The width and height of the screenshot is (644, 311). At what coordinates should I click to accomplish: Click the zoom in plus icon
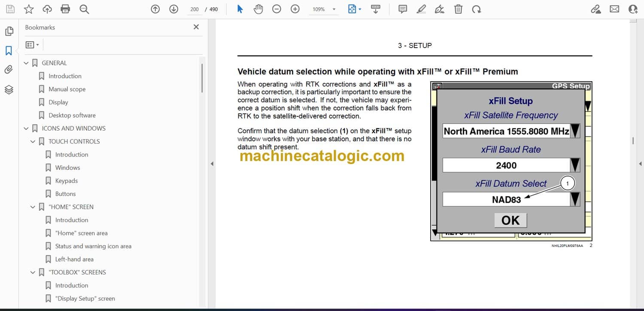coord(295,9)
